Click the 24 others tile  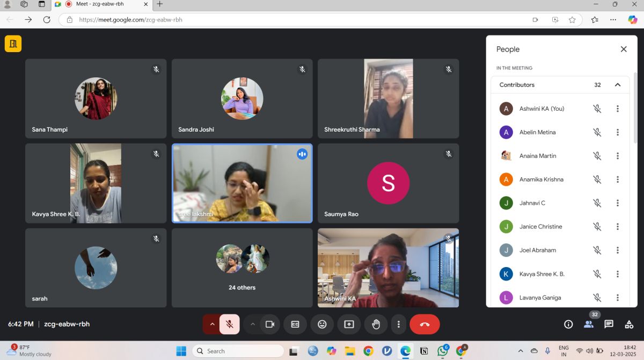[x=242, y=268]
